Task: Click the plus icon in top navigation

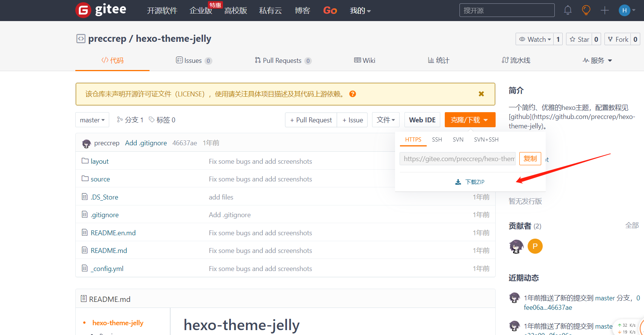Action: click(x=604, y=11)
